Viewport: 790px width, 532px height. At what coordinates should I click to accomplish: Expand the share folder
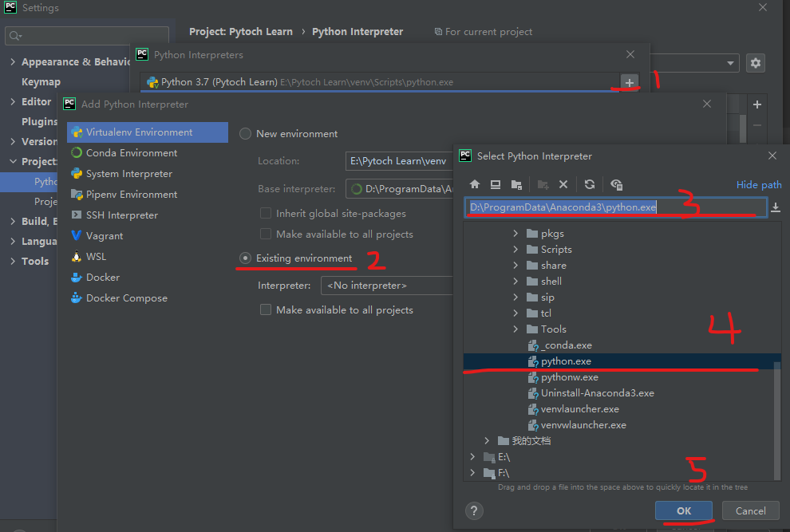tap(515, 265)
